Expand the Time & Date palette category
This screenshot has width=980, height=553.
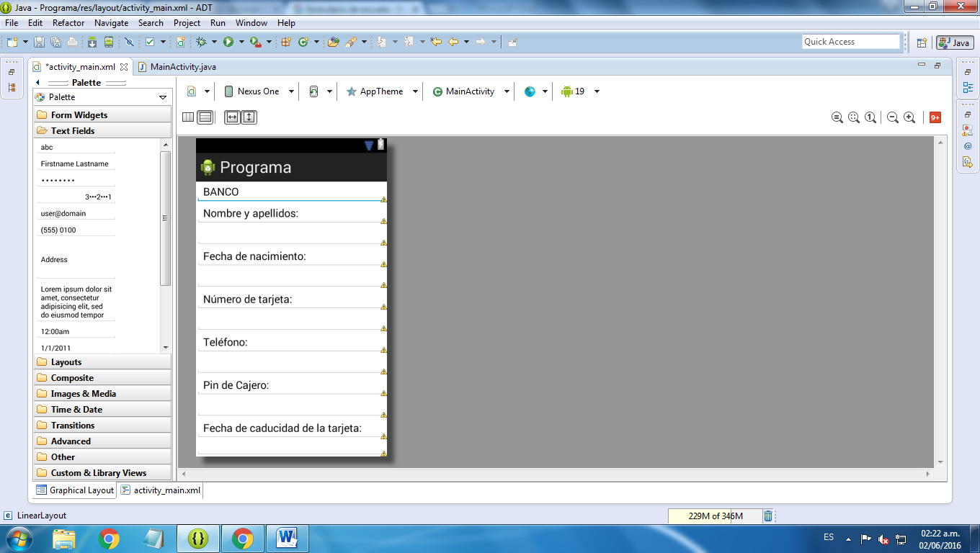click(x=102, y=410)
